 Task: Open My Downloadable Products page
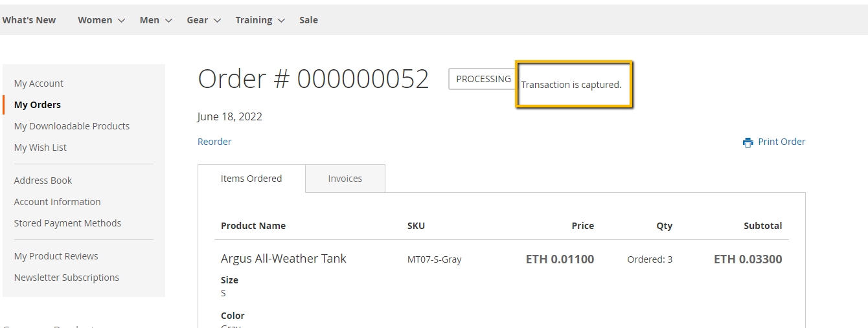coord(72,126)
